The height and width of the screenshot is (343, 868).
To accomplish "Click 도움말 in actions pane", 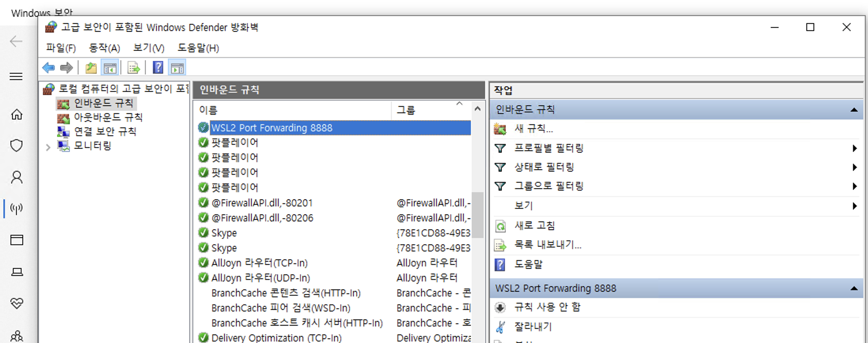I will pyautogui.click(x=528, y=264).
